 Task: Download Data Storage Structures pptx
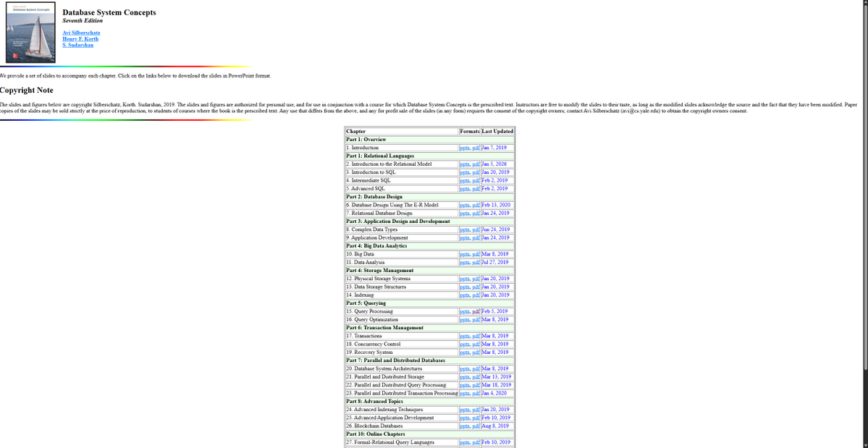465,287
